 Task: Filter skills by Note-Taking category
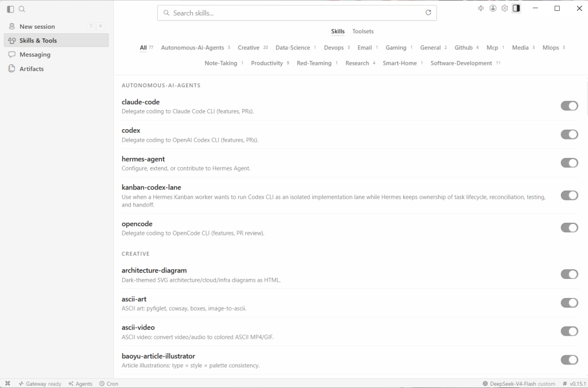224,63
